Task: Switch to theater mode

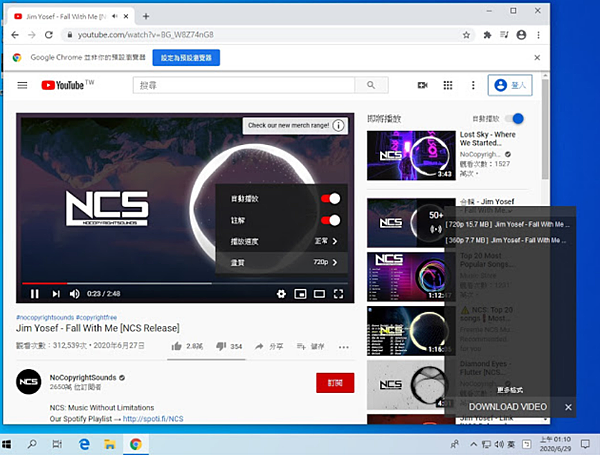Action: 320,294
